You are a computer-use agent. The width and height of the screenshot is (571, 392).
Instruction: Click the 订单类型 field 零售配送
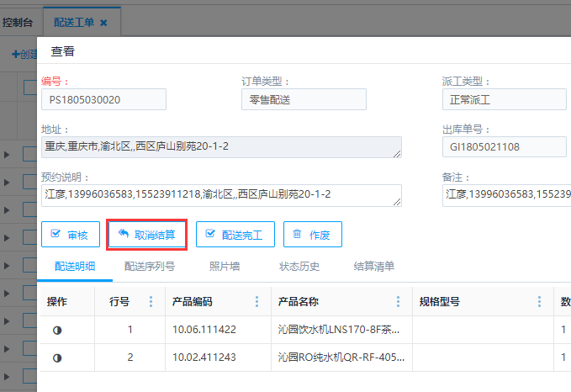pos(304,99)
